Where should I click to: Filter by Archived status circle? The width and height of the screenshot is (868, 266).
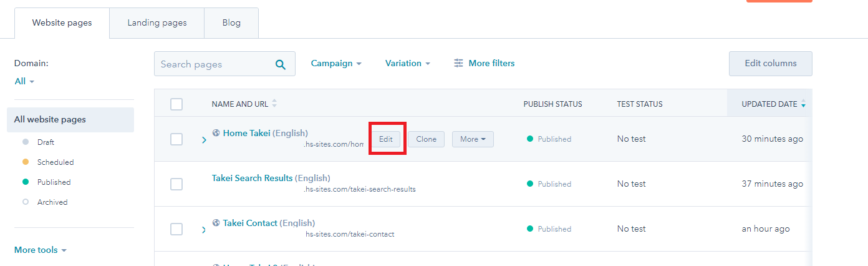26,202
